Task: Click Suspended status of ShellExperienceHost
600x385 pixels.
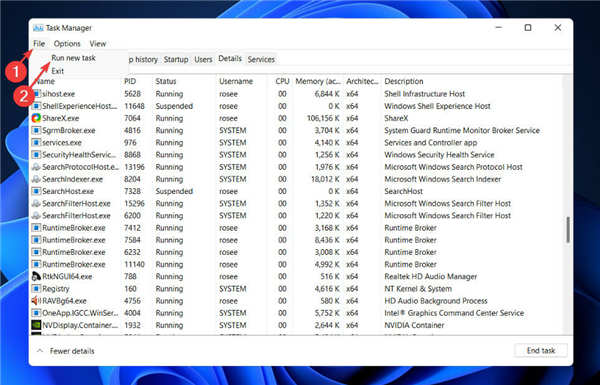Action: click(x=174, y=106)
